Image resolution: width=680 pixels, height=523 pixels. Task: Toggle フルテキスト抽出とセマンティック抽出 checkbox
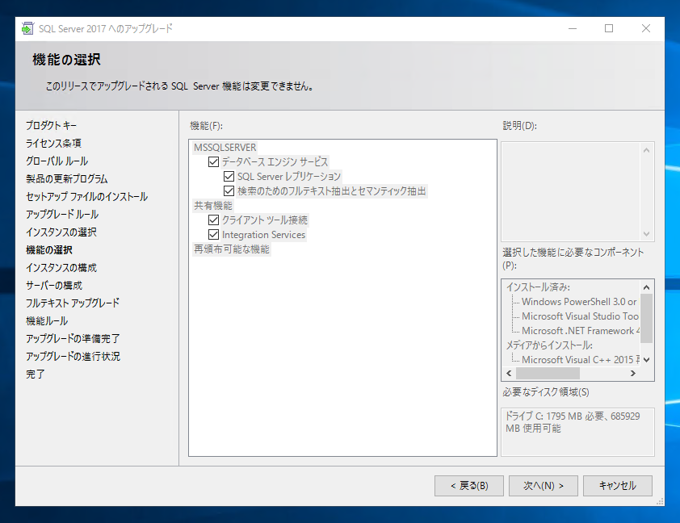coord(229,191)
